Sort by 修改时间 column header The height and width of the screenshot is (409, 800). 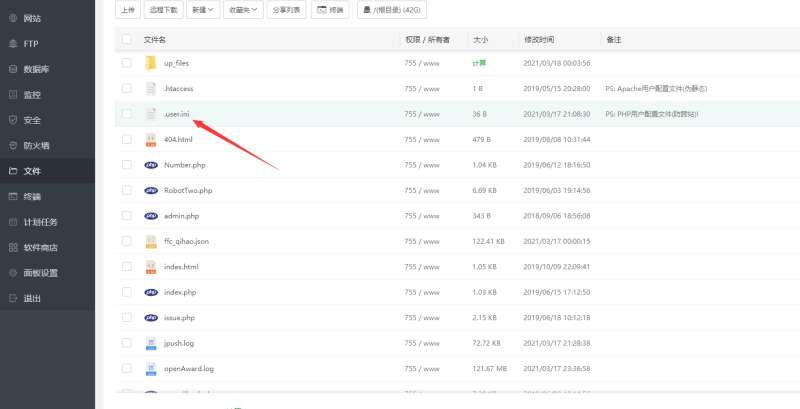(539, 40)
